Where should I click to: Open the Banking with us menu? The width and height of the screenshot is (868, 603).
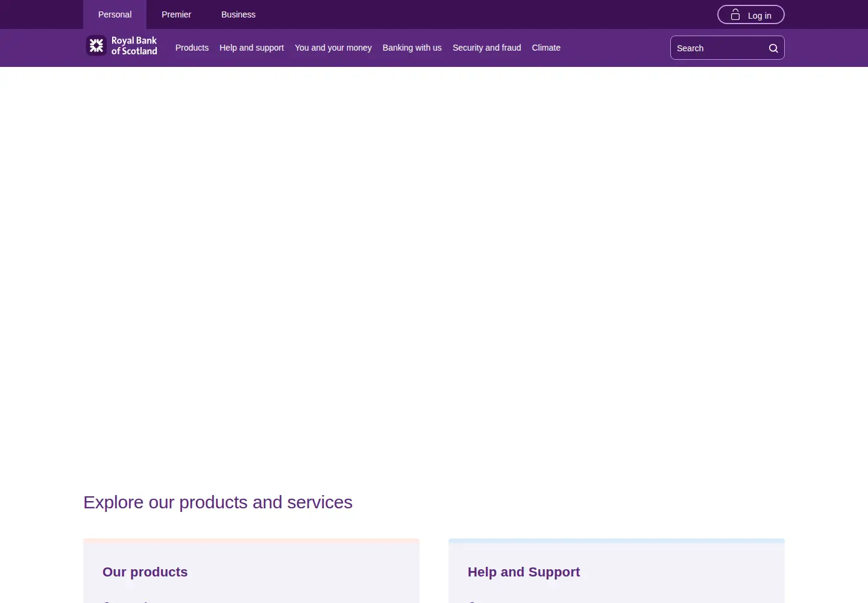point(412,48)
